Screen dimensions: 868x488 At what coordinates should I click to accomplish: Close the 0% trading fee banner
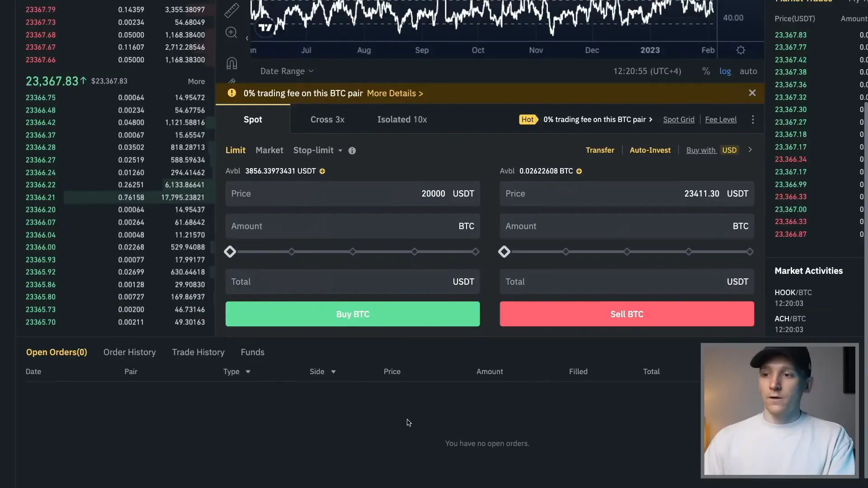[752, 93]
